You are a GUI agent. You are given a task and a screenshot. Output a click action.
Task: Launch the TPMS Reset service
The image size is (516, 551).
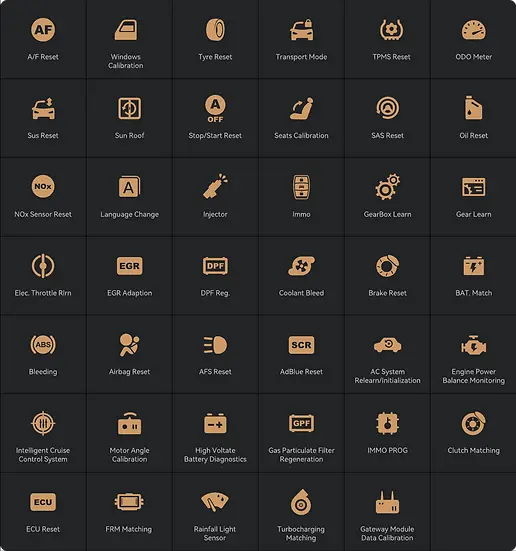point(391,30)
